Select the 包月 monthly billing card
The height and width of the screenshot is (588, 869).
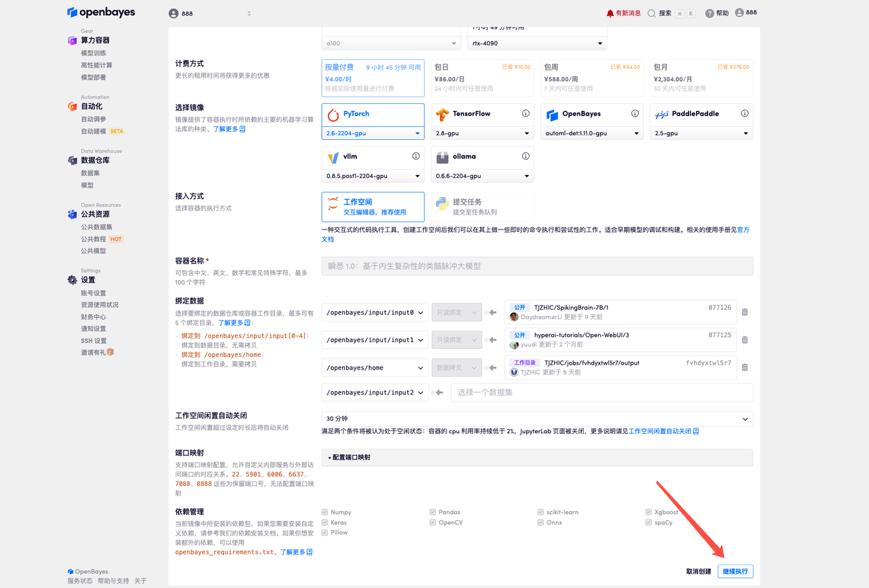[x=701, y=77]
